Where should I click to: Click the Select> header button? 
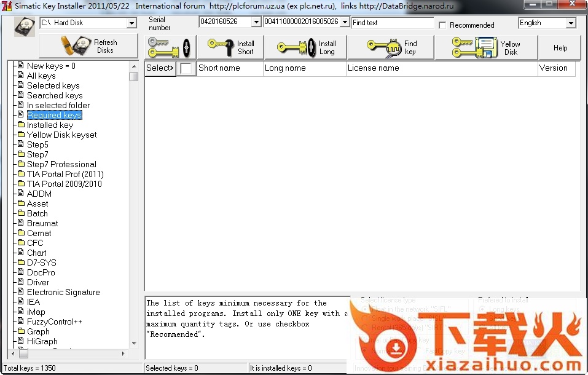pyautogui.click(x=160, y=68)
